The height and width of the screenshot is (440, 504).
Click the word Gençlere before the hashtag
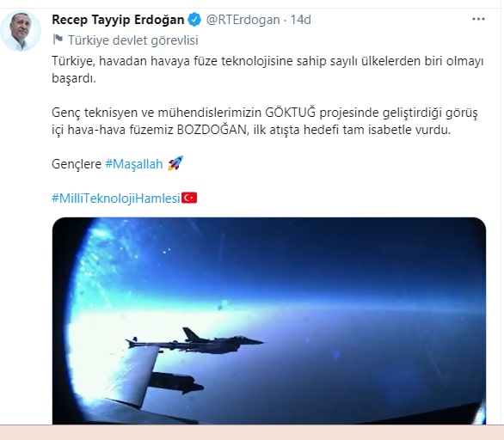[x=77, y=164]
